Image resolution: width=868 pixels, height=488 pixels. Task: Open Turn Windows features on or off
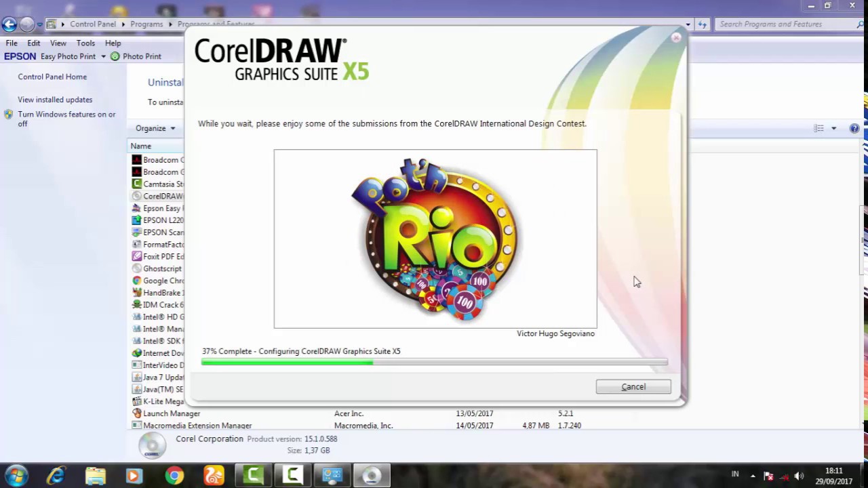66,119
